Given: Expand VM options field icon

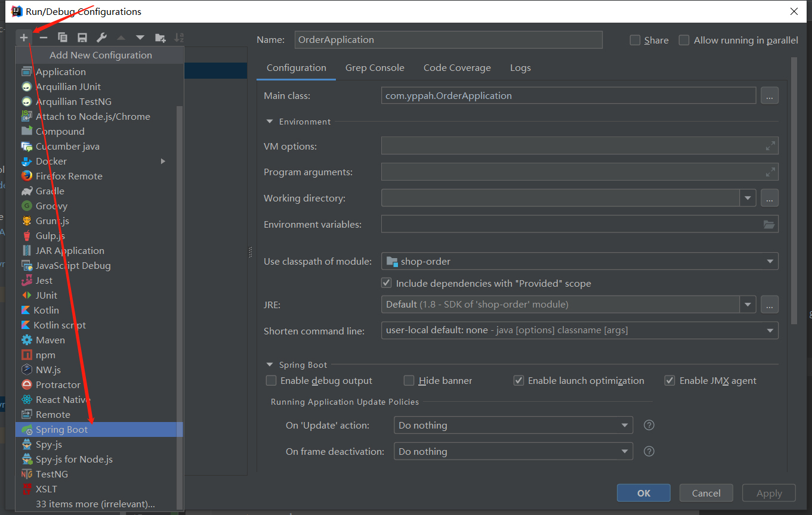Looking at the screenshot, I should [770, 146].
